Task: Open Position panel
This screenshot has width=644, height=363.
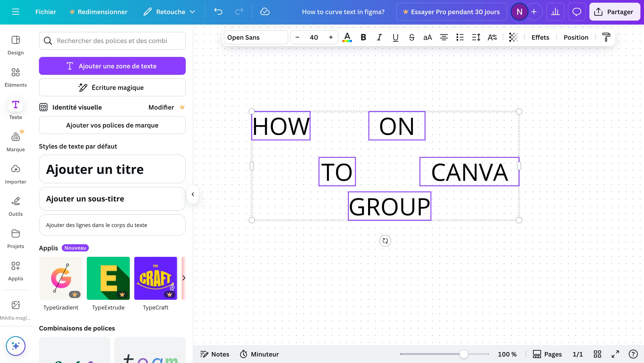Action: (576, 37)
